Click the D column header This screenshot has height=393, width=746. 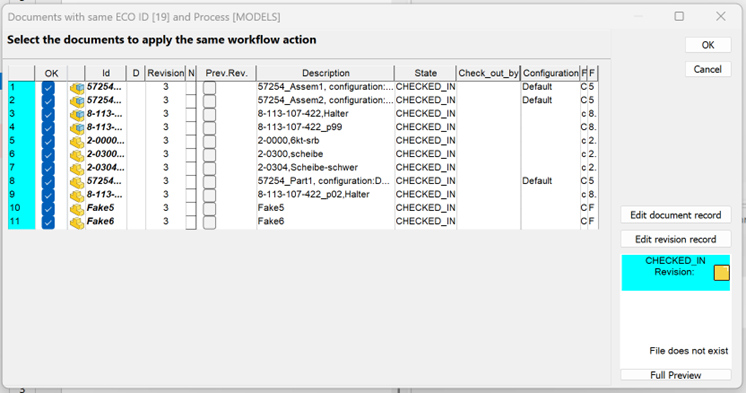(x=136, y=73)
